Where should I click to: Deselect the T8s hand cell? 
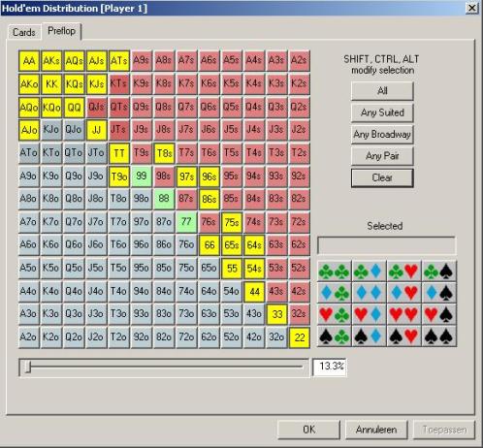(164, 153)
